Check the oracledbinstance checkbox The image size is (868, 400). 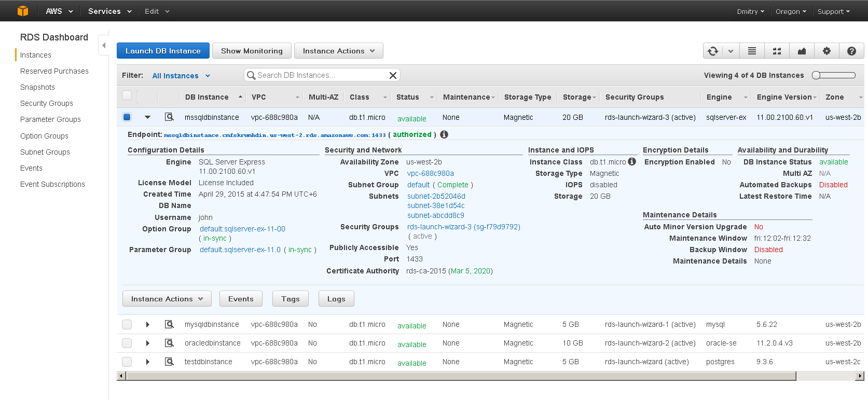[x=127, y=343]
